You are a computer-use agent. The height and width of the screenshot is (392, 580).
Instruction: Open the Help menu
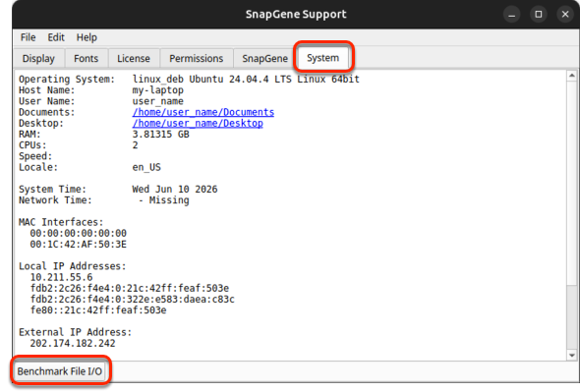point(87,37)
